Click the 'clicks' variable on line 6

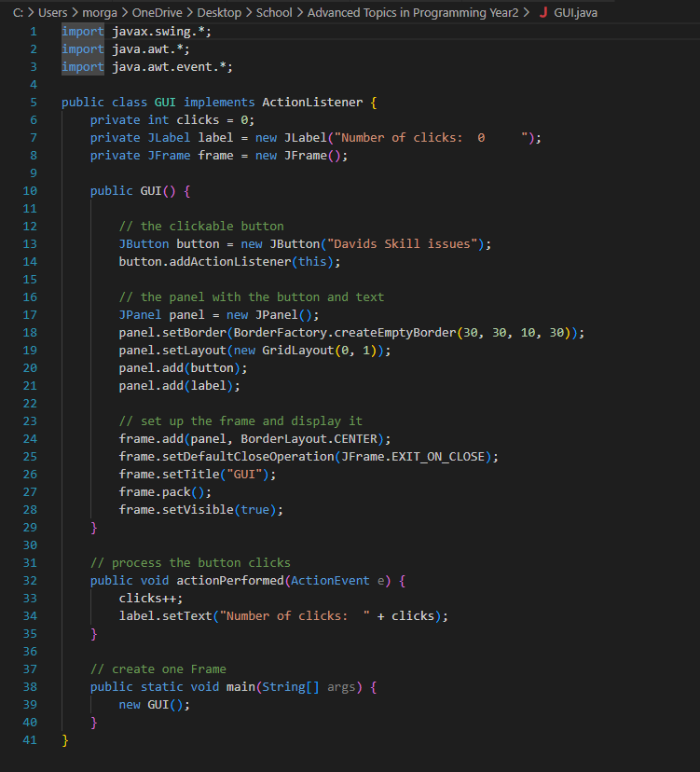point(198,120)
